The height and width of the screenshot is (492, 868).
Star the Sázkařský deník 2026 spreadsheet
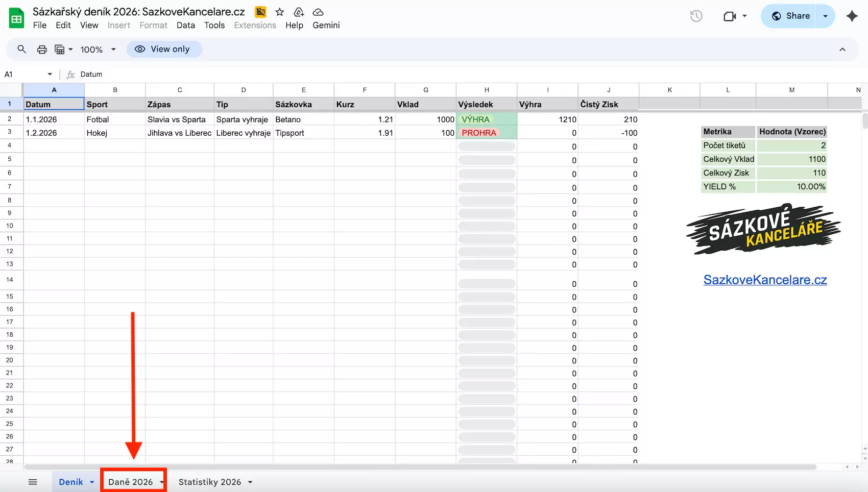click(x=279, y=12)
